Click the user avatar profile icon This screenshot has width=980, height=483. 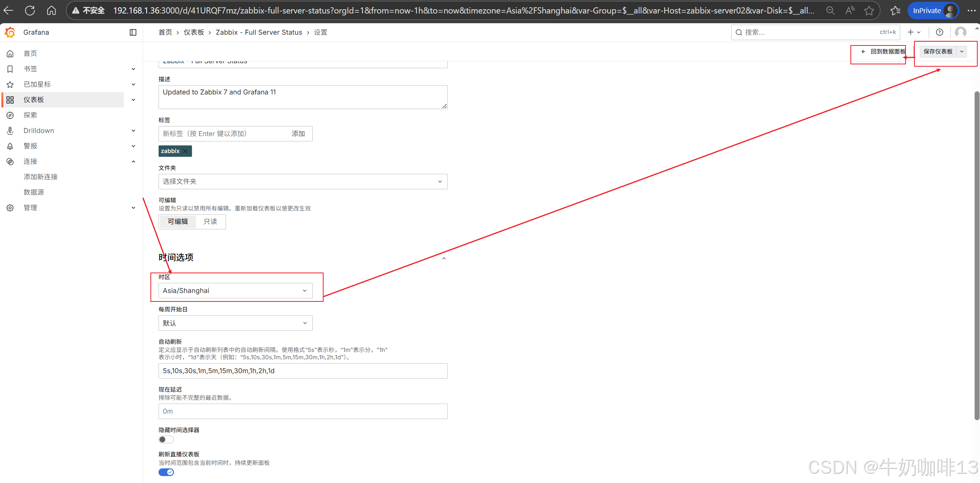960,32
